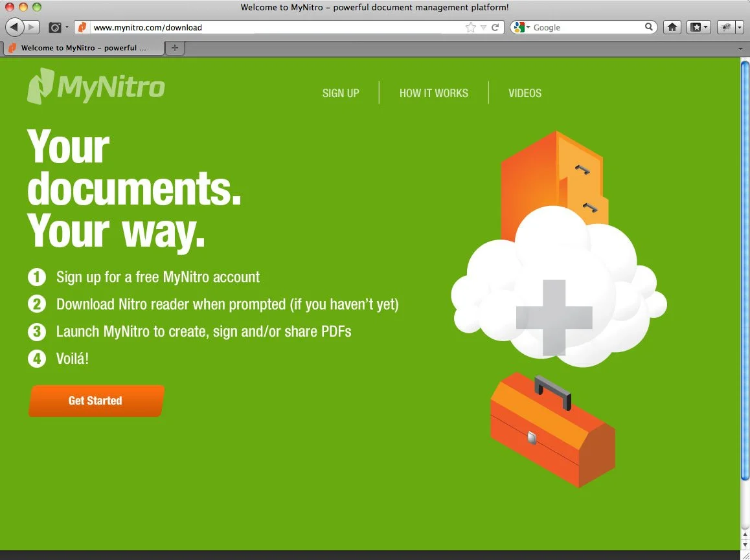Click 'Launch MyNitro to create, sign and/or share PDFs'
The height and width of the screenshot is (560, 750).
[204, 331]
